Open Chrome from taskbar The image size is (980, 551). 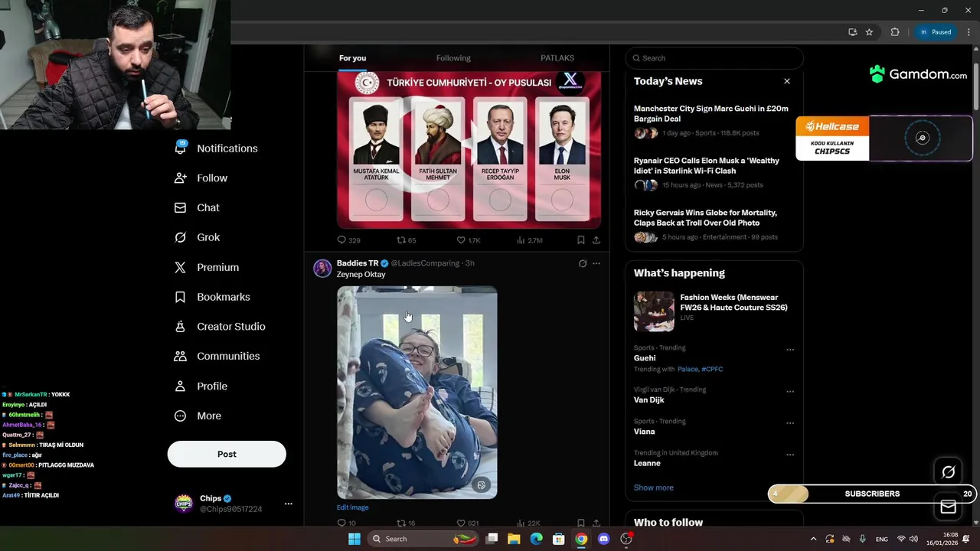(581, 539)
